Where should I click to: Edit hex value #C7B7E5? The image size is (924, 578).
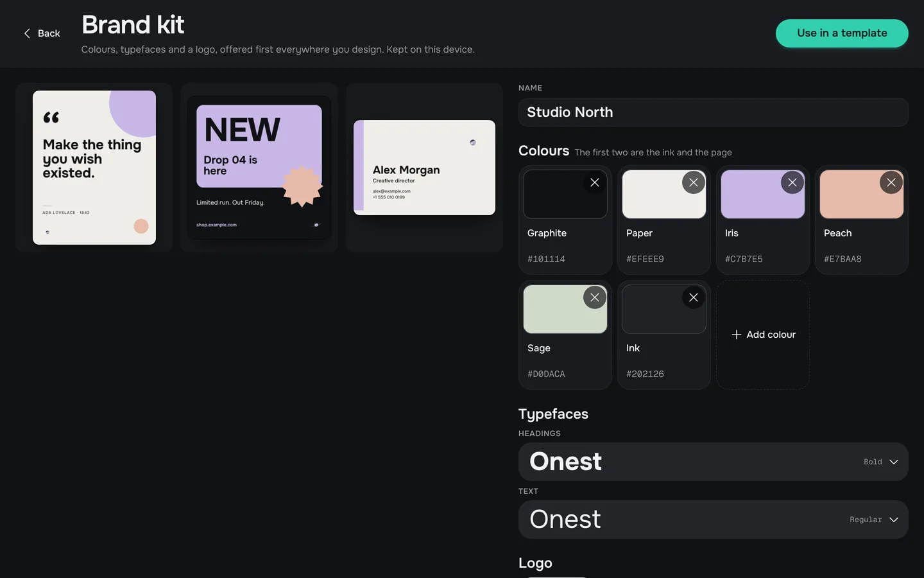click(x=763, y=259)
